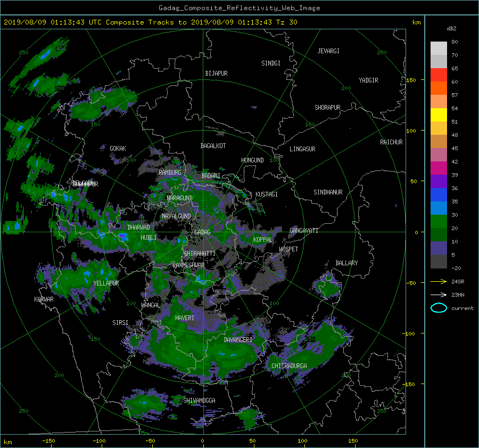Click the NAVALGUND city label
Viewport: 479px width, 448px height.
coord(176,216)
